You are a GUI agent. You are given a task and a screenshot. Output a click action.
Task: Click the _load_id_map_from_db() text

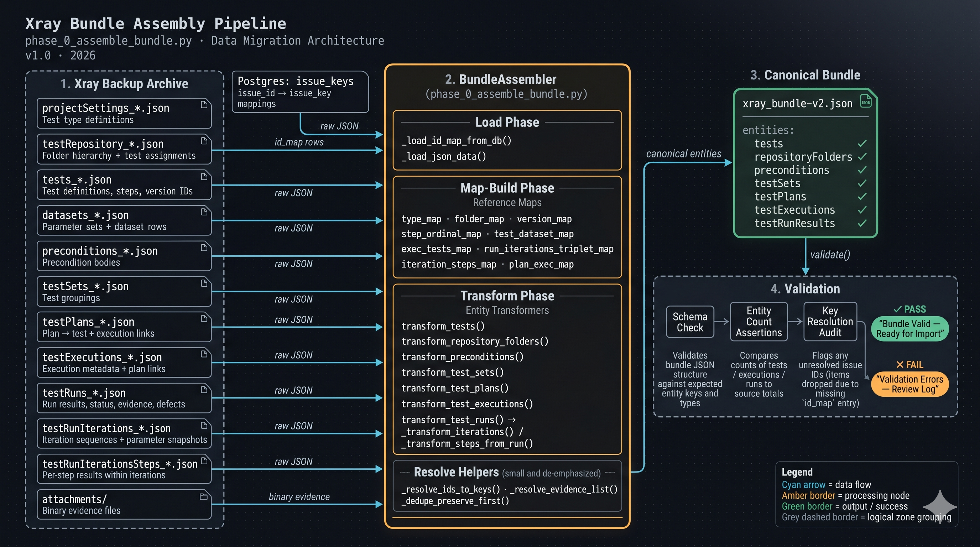point(456,141)
